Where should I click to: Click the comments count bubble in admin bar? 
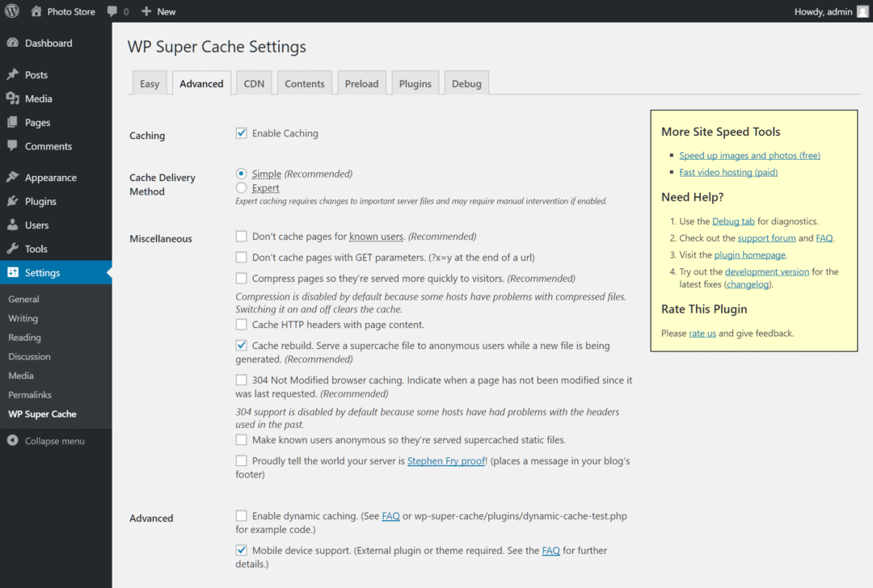[117, 10]
